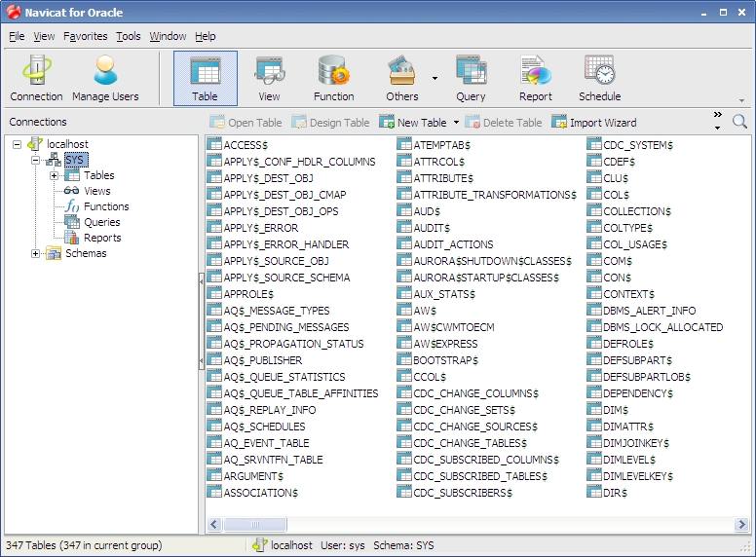756x557 pixels.
Task: Expand the Tables tree node
Action: point(54,176)
